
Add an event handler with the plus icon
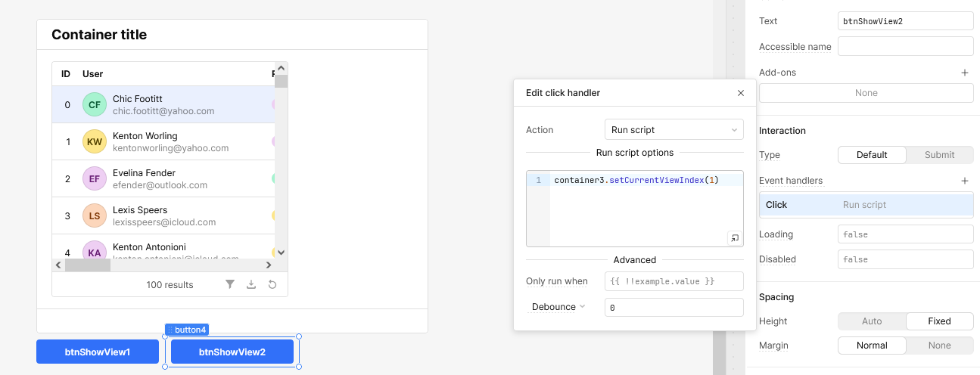[x=965, y=181]
